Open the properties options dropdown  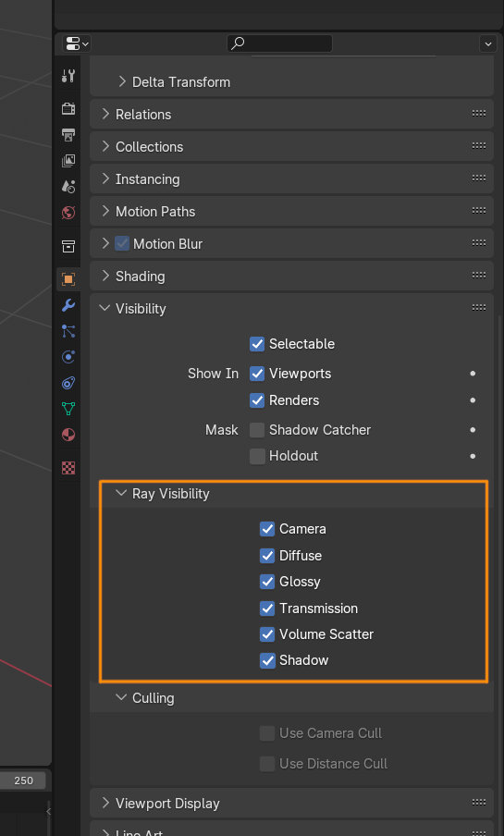tap(487, 43)
